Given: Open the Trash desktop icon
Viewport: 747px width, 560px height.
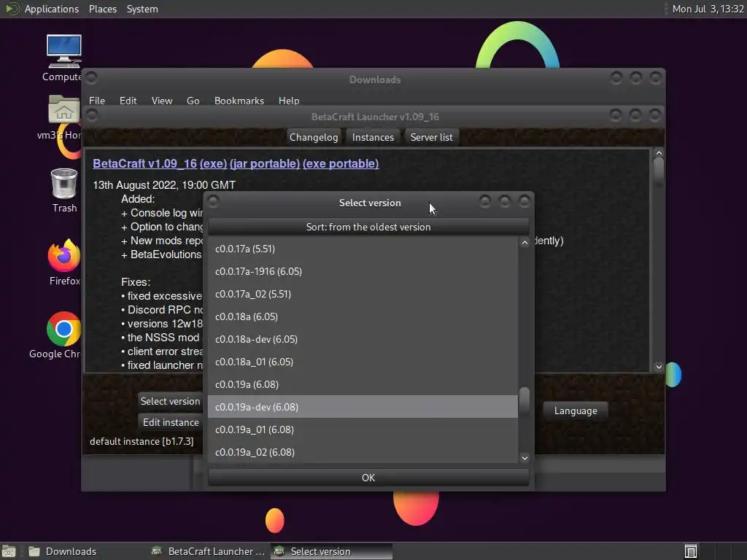Looking at the screenshot, I should [64, 183].
